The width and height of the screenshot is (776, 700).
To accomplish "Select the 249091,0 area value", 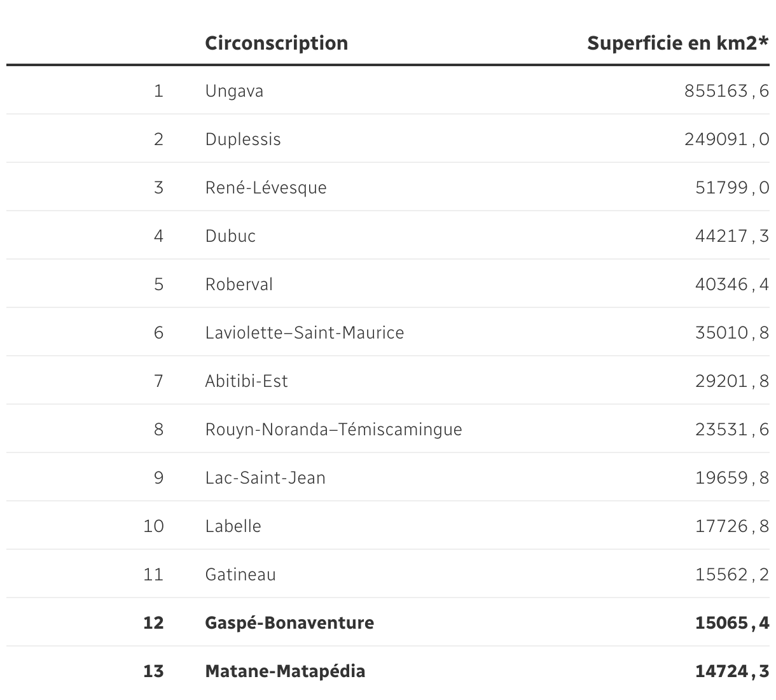I will point(726,139).
